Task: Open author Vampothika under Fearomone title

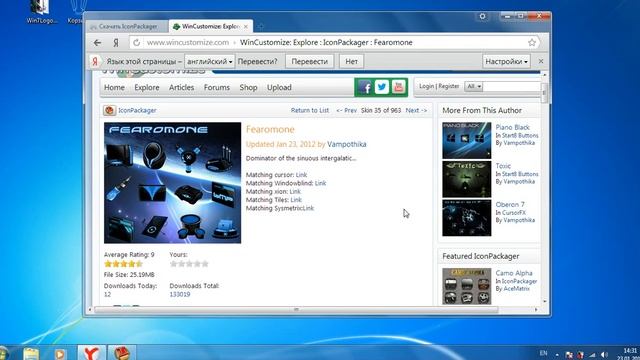Action: coord(347,144)
